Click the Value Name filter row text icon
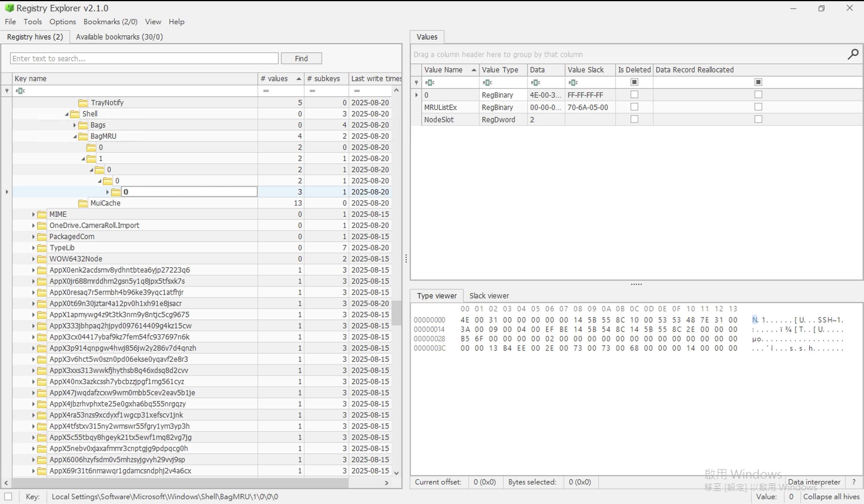Viewport: 864px width, 504px height. pyautogui.click(x=429, y=82)
